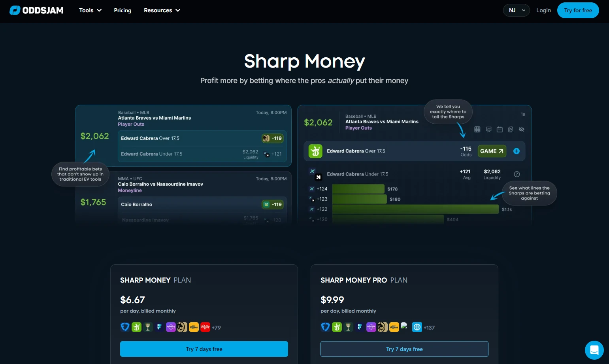Screen dimensions: 609x364
Task: Expand the Resources menu
Action: pos(162,10)
